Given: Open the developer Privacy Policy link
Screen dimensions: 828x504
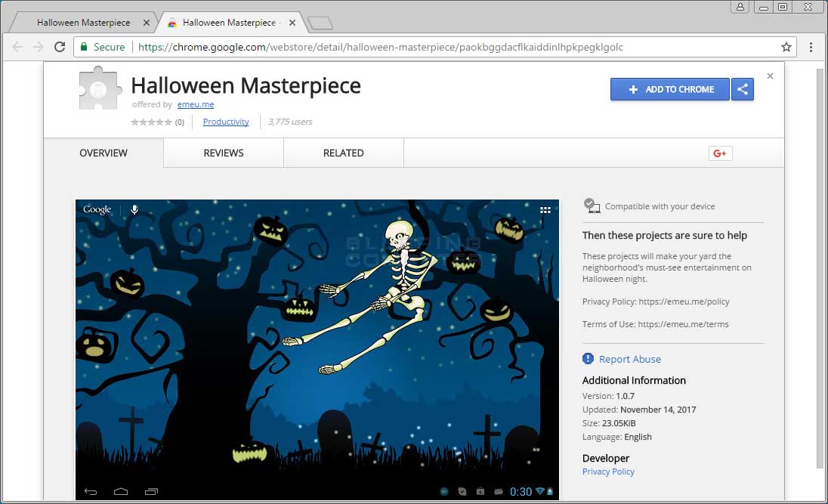Looking at the screenshot, I should (x=608, y=472).
